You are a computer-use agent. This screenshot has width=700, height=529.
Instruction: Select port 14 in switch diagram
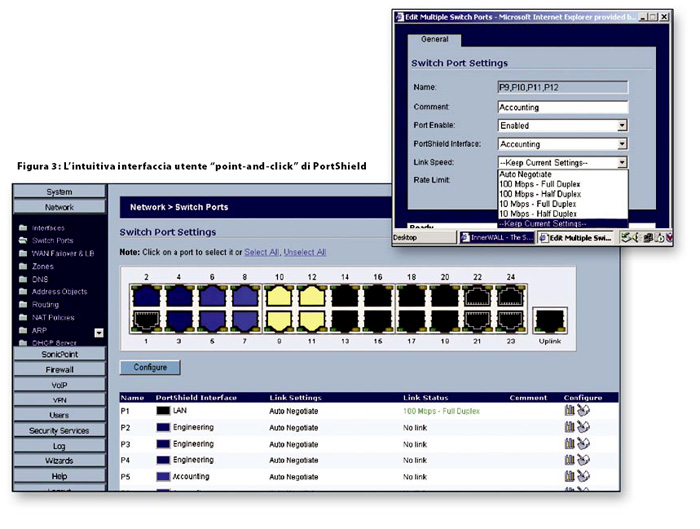[x=345, y=296]
